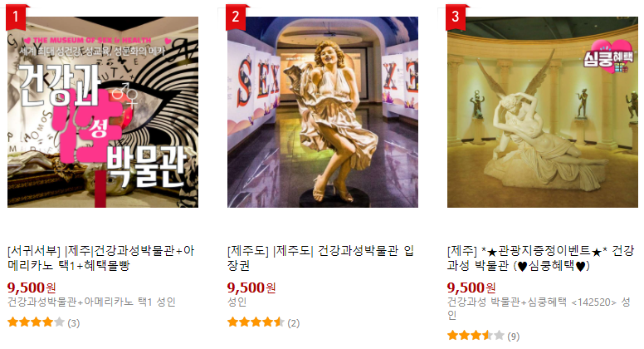
Task: Click the third product's star rating
Action: (x=476, y=336)
